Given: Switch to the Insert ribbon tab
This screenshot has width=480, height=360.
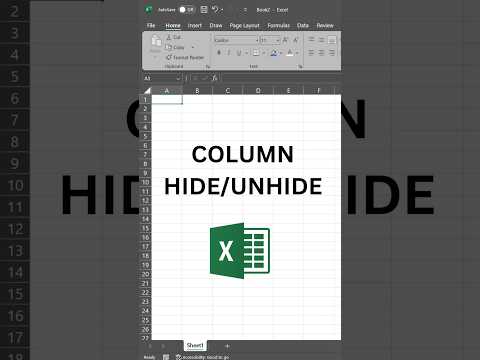Looking at the screenshot, I should 195,25.
